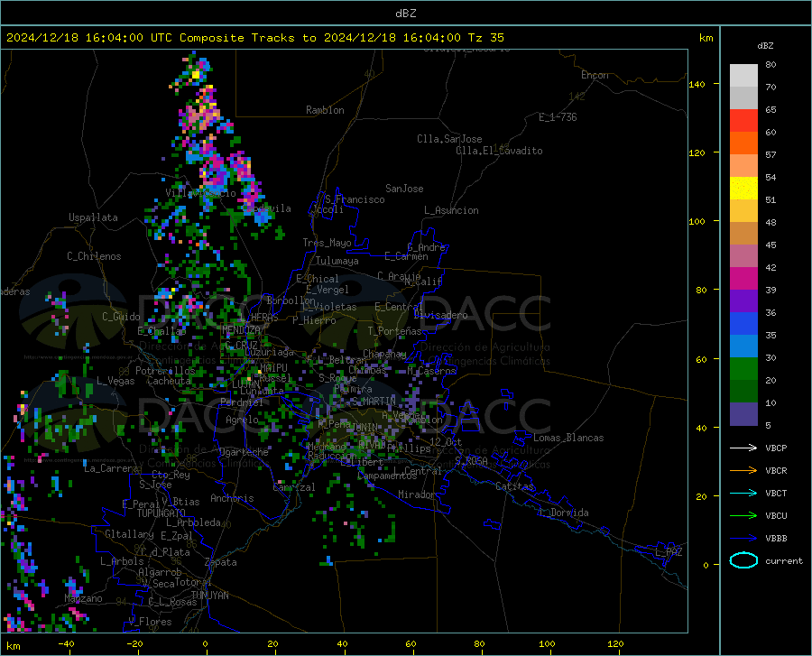Click the '45' value on the dBZ scale

770,245
